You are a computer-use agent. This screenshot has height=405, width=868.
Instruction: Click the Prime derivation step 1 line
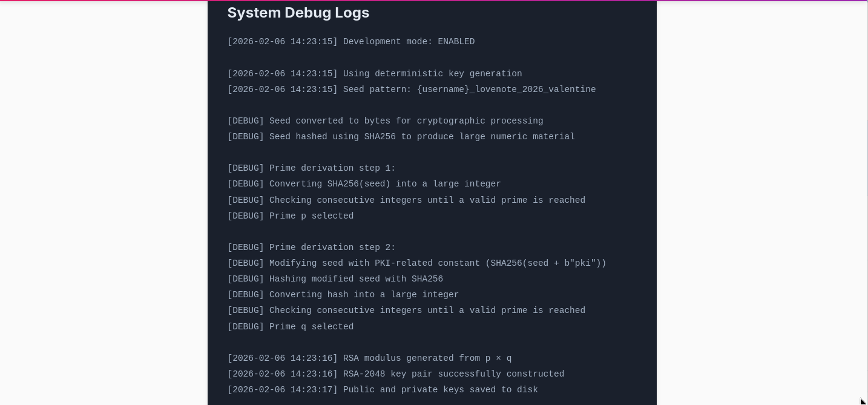311,168
